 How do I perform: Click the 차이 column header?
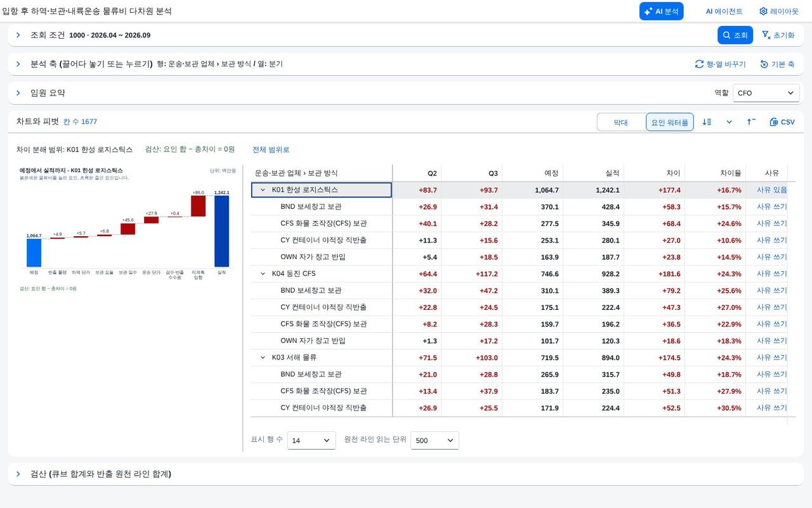pyautogui.click(x=654, y=173)
